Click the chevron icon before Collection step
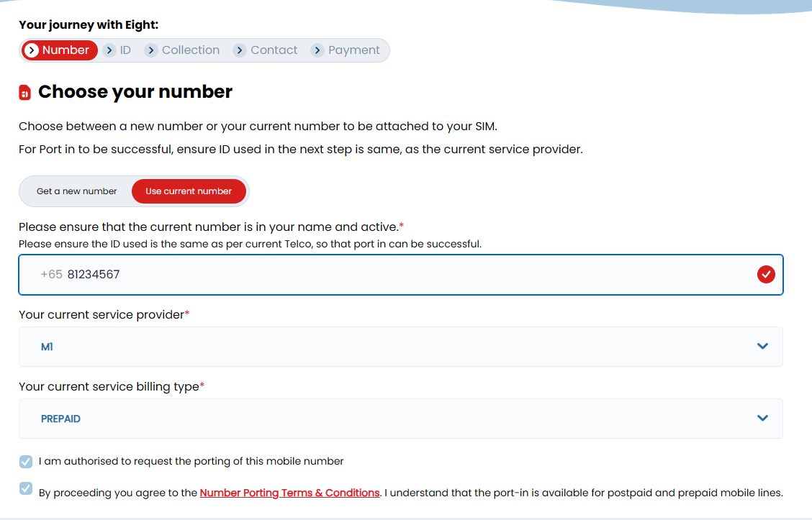 (150, 50)
